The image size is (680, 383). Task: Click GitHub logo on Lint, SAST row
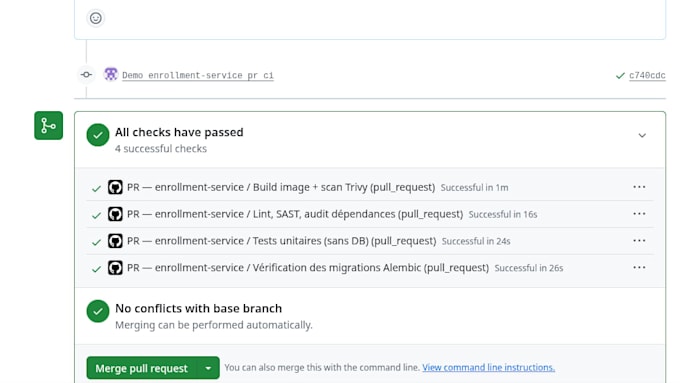[x=115, y=214]
